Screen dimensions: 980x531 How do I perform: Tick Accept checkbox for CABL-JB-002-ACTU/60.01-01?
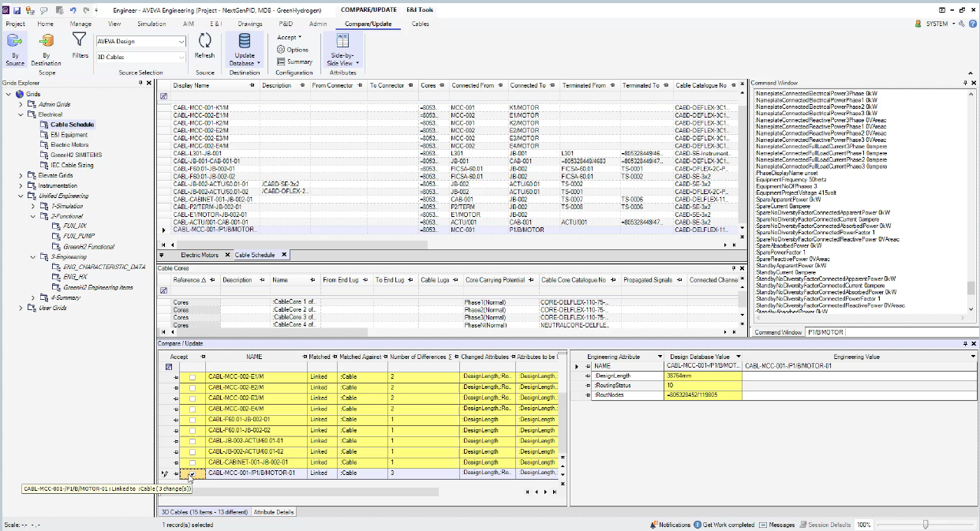pos(193,441)
